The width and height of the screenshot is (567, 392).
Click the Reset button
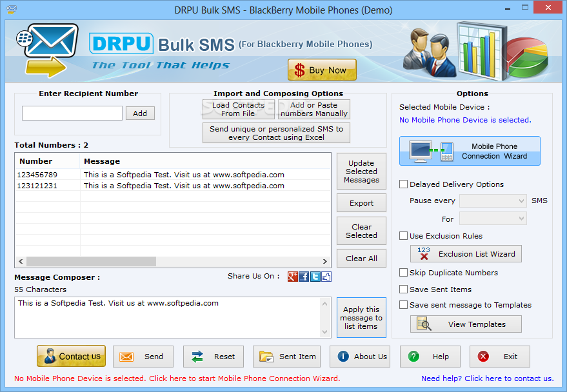click(214, 357)
